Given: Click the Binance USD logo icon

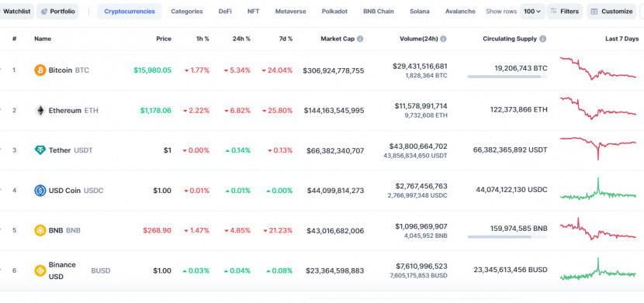Looking at the screenshot, I should (40, 270).
